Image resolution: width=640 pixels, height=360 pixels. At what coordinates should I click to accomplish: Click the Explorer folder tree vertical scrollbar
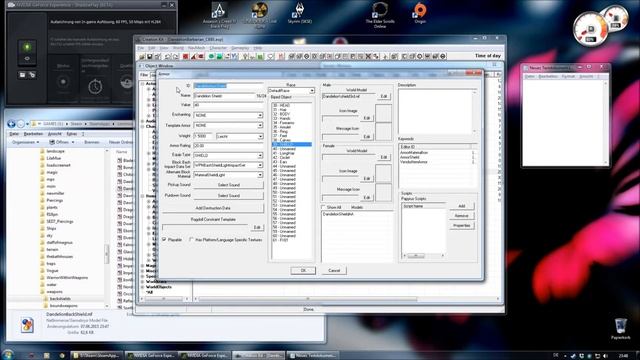(x=107, y=229)
